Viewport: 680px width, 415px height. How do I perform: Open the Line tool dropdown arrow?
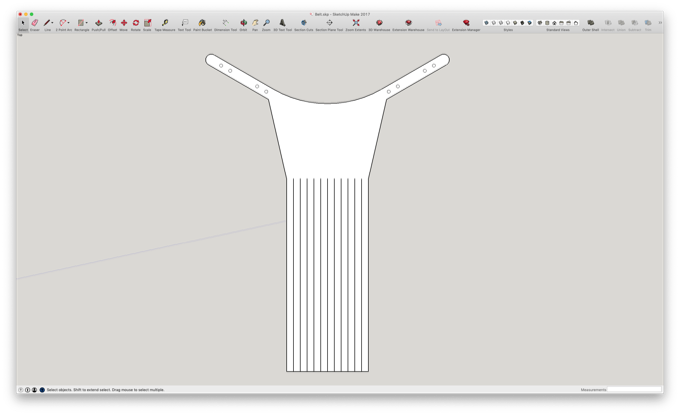(x=52, y=23)
